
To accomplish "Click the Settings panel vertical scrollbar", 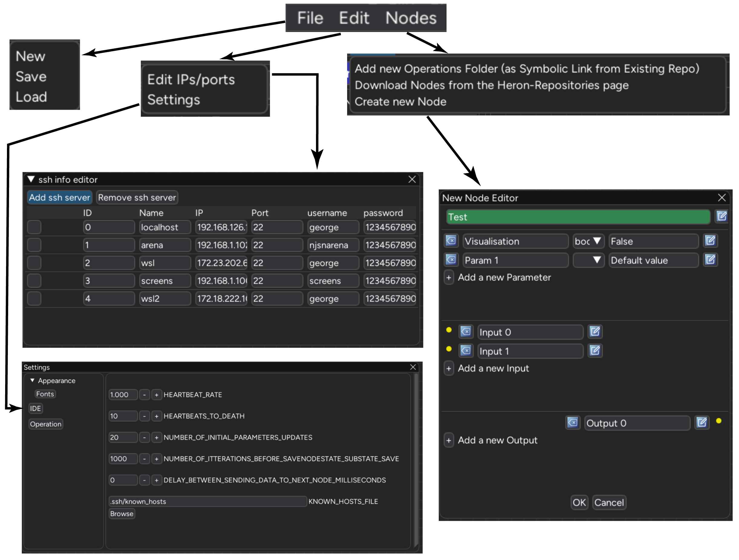I will coord(416,461).
